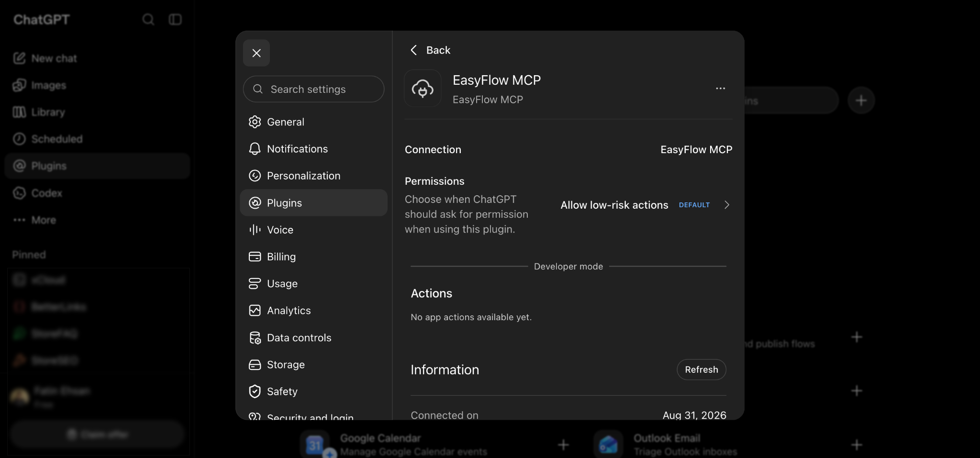Go Back from EasyFlow MCP details

pyautogui.click(x=430, y=50)
